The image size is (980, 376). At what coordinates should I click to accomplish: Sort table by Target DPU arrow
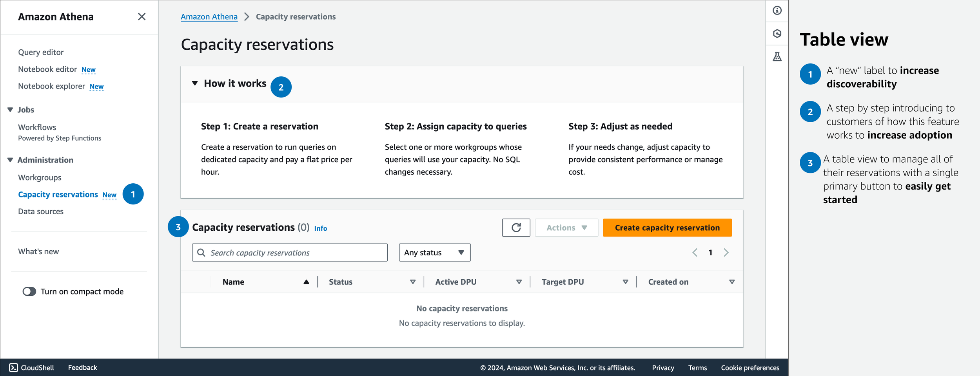[x=625, y=282]
